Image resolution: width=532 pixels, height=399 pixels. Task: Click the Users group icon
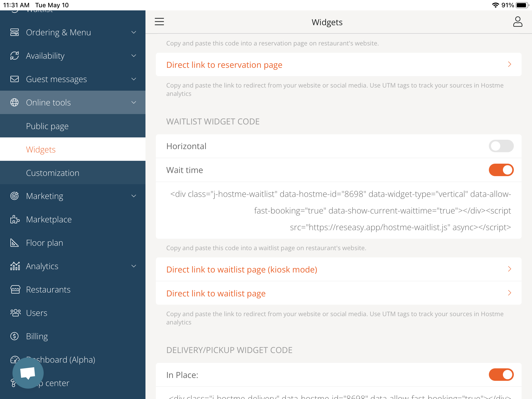pyautogui.click(x=15, y=313)
